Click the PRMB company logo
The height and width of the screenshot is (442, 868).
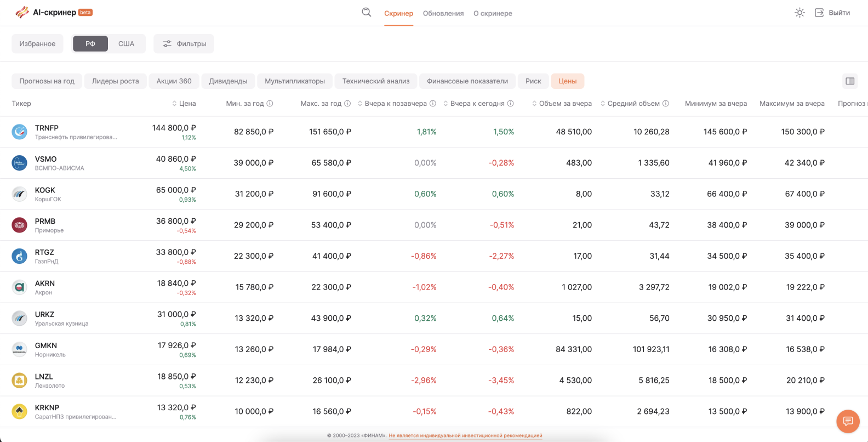point(19,225)
